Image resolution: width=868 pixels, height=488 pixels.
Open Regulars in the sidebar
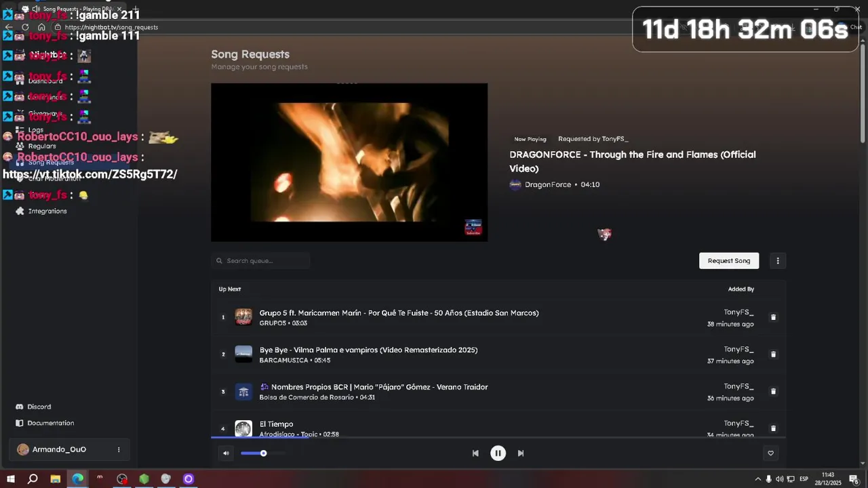pyautogui.click(x=41, y=146)
